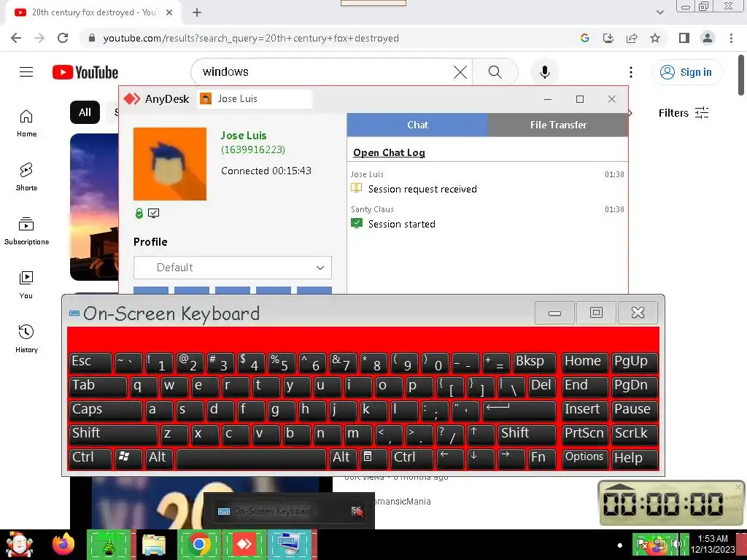This screenshot has height=560, width=747.
Task: Click the Help key on keyboard
Action: [x=635, y=458]
